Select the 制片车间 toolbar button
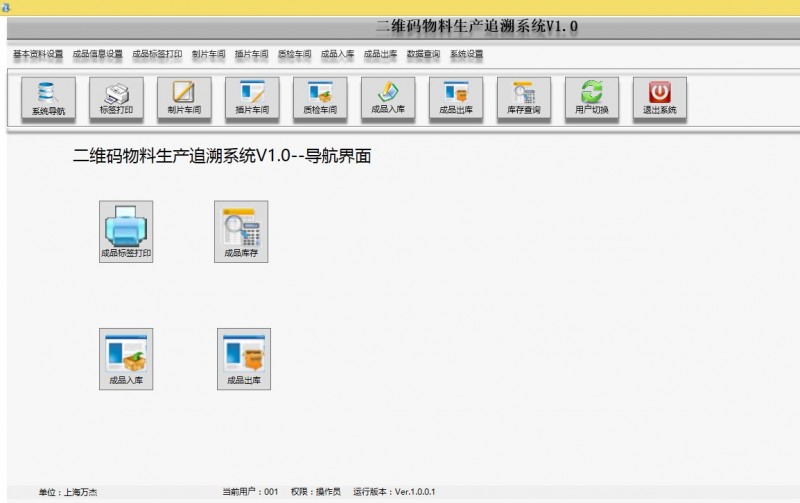Screen dimensions: 800x503 [184, 99]
